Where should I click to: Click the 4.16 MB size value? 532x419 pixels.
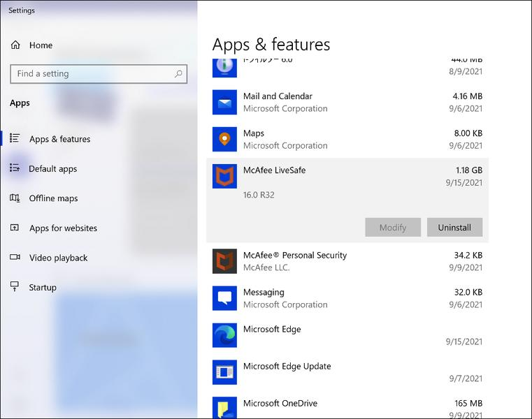tap(468, 96)
